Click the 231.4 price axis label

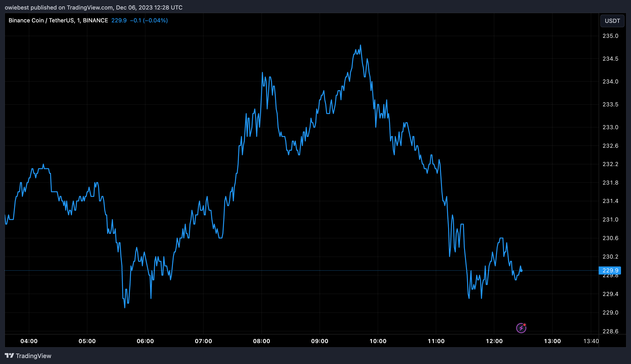pyautogui.click(x=610, y=201)
